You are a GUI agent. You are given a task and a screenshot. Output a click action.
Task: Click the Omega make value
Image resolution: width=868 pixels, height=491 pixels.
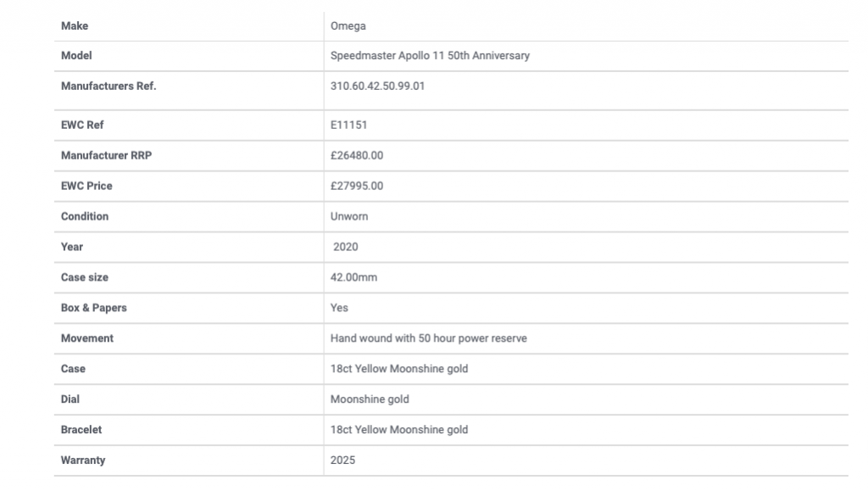tap(348, 26)
